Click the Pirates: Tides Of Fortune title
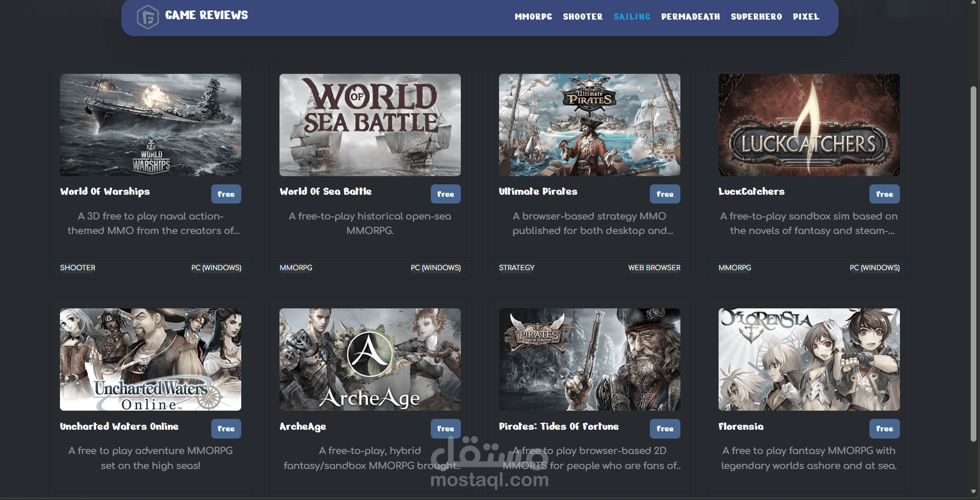Image resolution: width=980 pixels, height=500 pixels. click(559, 427)
